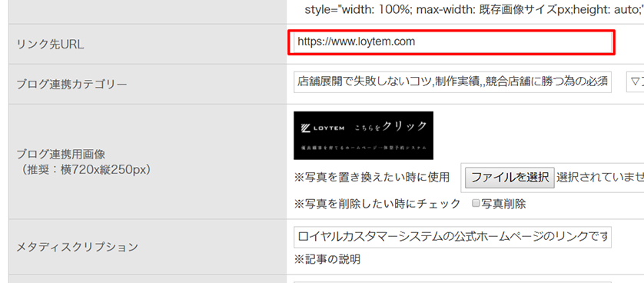Click the ファイルを選択 button
This screenshot has width=644, height=283.
tap(510, 178)
